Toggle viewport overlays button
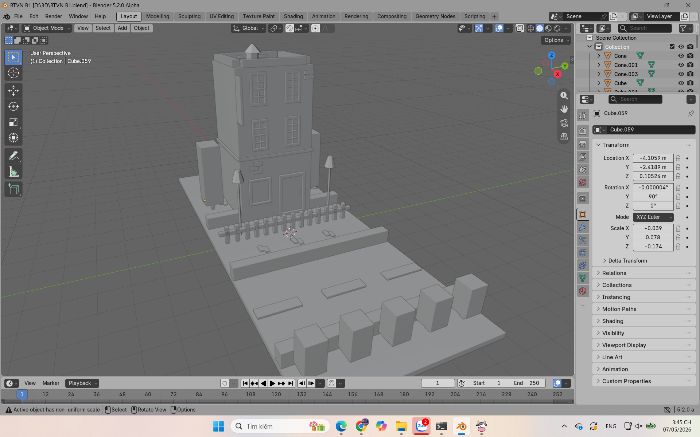Viewport: 700px width, 437px height. (x=499, y=28)
